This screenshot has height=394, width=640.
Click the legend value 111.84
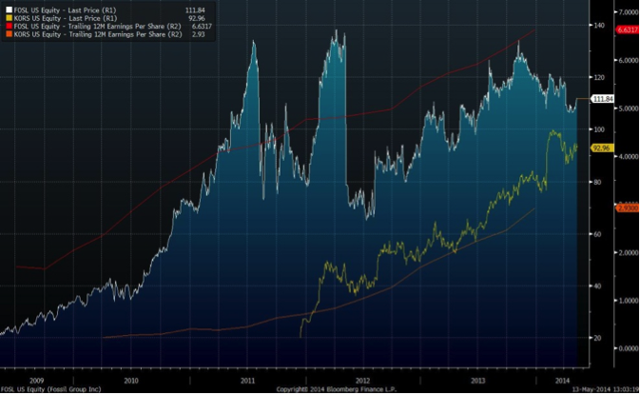195,10
